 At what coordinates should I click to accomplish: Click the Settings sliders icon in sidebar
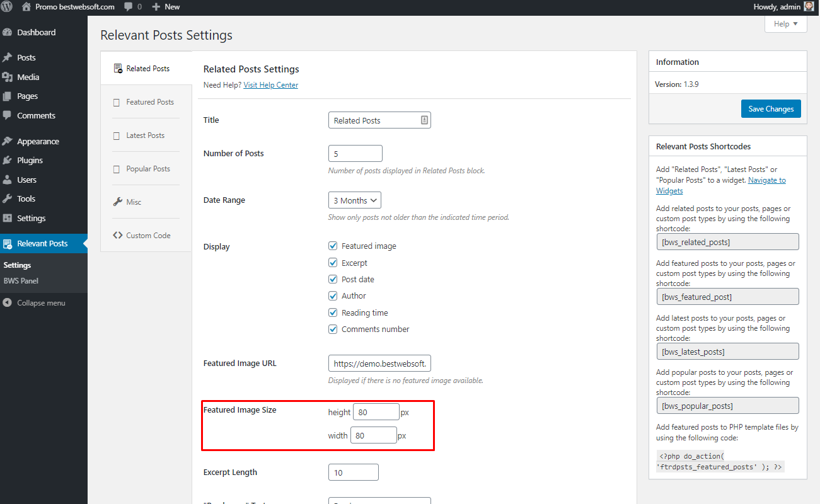(8, 219)
